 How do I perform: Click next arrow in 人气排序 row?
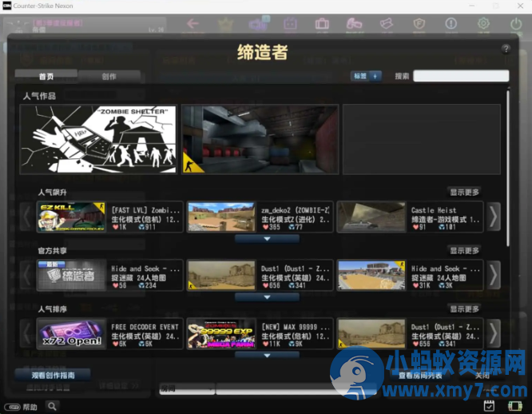pyautogui.click(x=494, y=333)
